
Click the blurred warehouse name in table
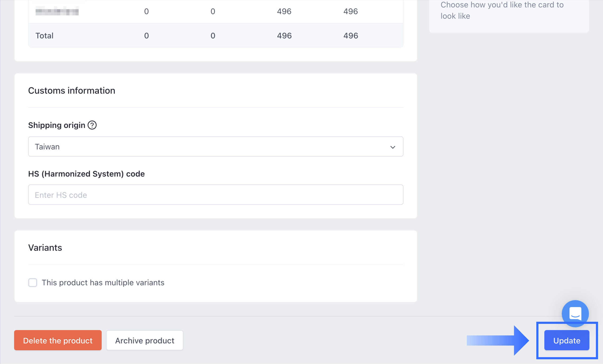click(x=57, y=11)
